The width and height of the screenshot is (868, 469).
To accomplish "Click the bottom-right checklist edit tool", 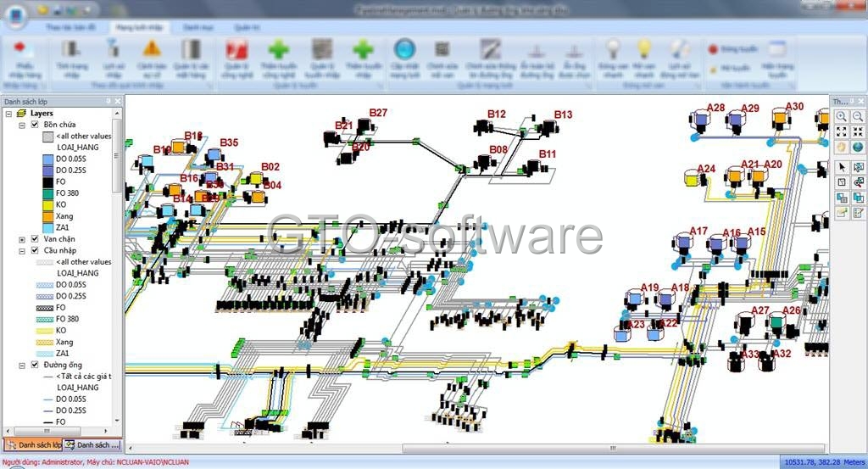I will point(858,213).
